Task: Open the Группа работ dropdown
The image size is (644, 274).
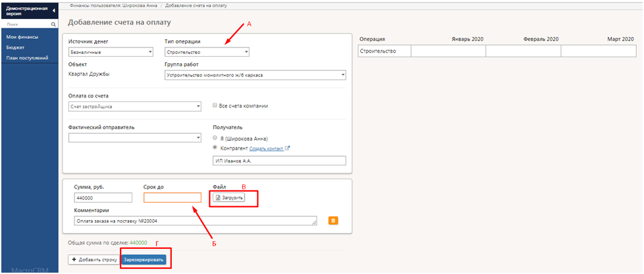Action: [x=254, y=75]
